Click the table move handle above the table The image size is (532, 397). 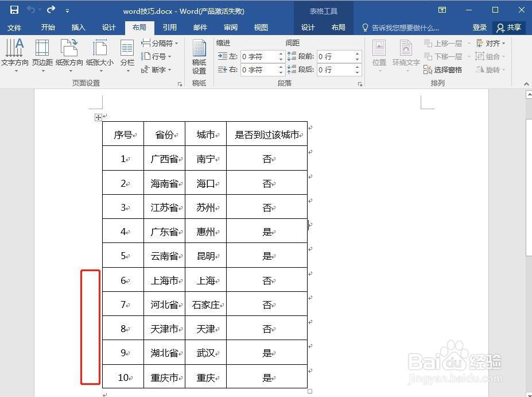(98, 117)
